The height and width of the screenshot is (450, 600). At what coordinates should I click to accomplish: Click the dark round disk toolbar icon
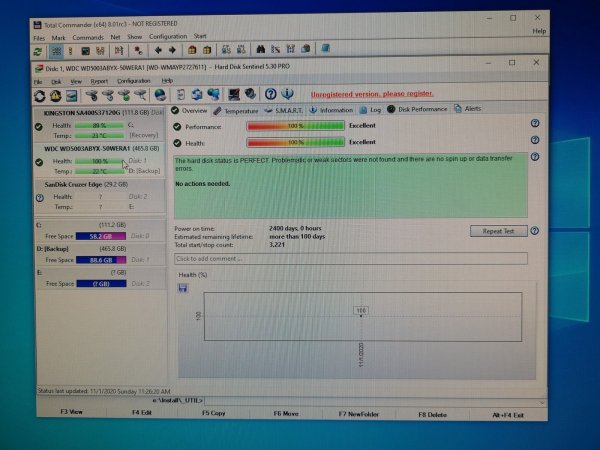point(250,94)
